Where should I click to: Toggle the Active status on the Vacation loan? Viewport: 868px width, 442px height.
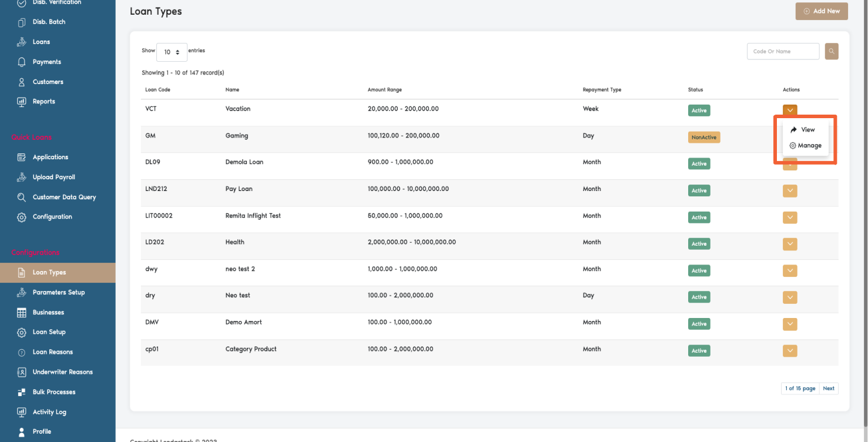pos(699,110)
